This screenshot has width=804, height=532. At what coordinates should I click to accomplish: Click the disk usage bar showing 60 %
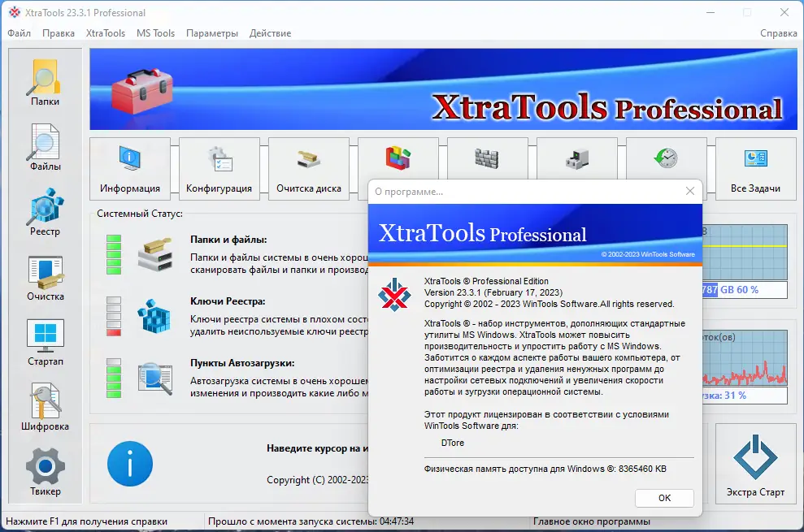pos(745,290)
